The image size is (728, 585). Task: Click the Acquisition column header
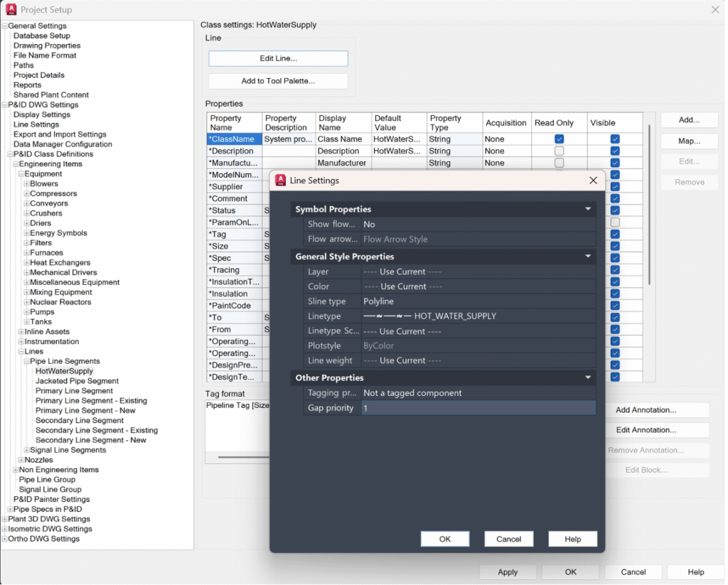click(506, 123)
